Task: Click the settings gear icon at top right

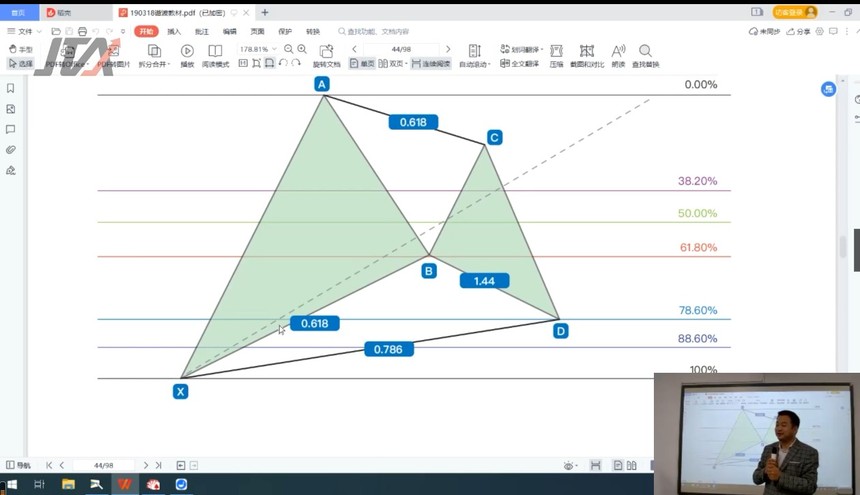Action: (x=819, y=31)
